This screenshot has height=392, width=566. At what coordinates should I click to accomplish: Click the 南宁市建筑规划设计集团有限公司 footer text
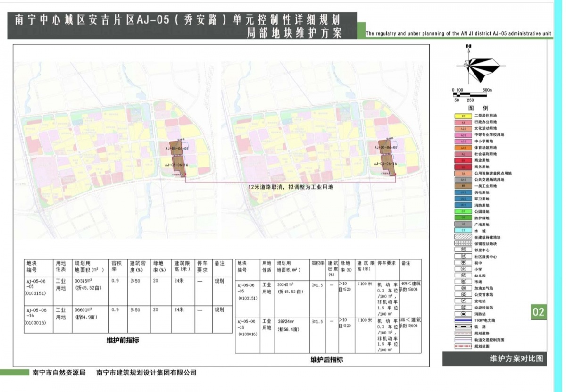coord(146,373)
